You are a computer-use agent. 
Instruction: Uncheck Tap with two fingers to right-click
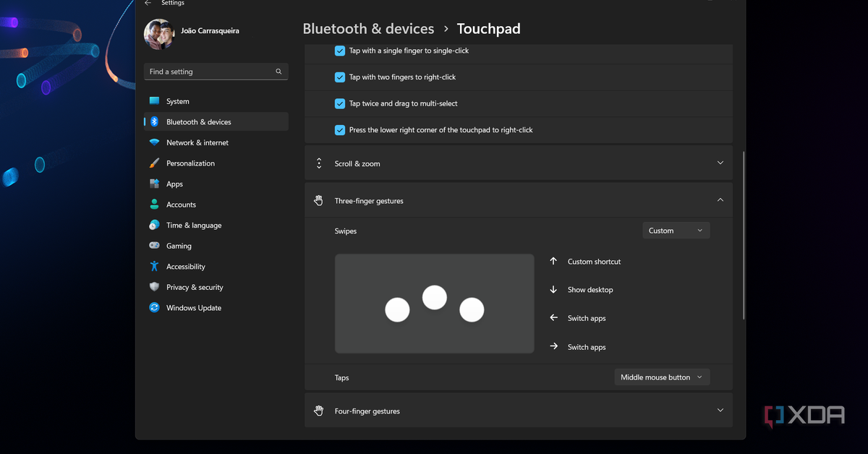point(340,77)
